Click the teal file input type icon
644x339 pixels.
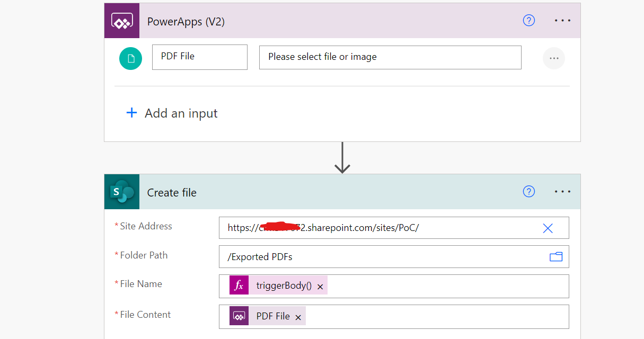point(131,58)
